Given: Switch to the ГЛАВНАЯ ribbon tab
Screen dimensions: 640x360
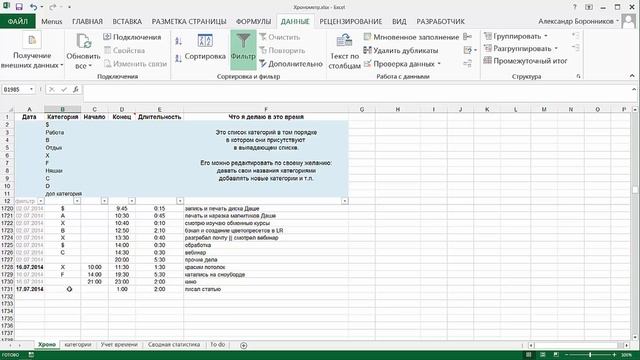Looking at the screenshot, I should [x=87, y=22].
